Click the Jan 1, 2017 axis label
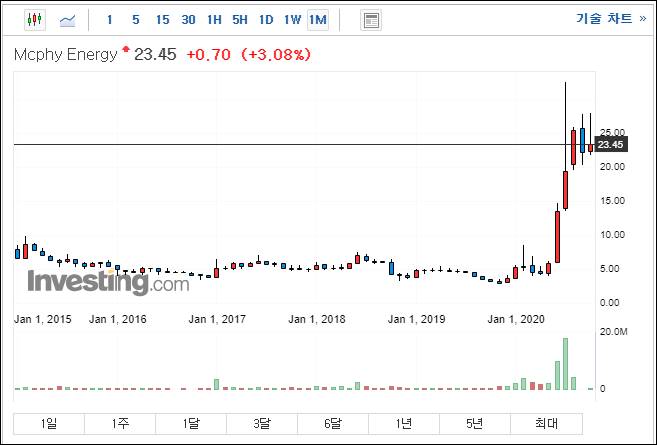 (217, 319)
